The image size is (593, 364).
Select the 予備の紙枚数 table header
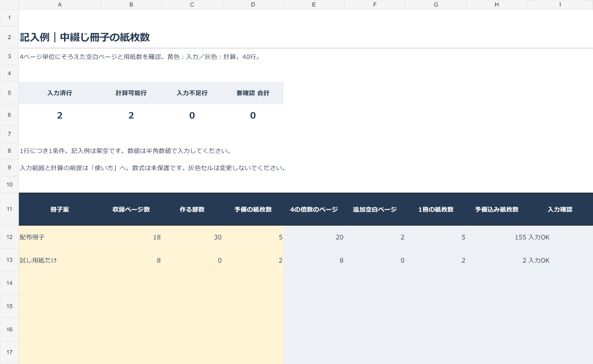coord(253,210)
